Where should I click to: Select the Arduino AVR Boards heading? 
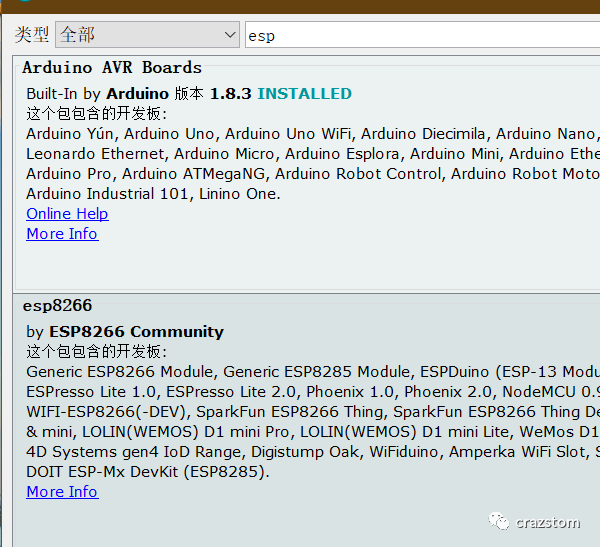(112, 68)
